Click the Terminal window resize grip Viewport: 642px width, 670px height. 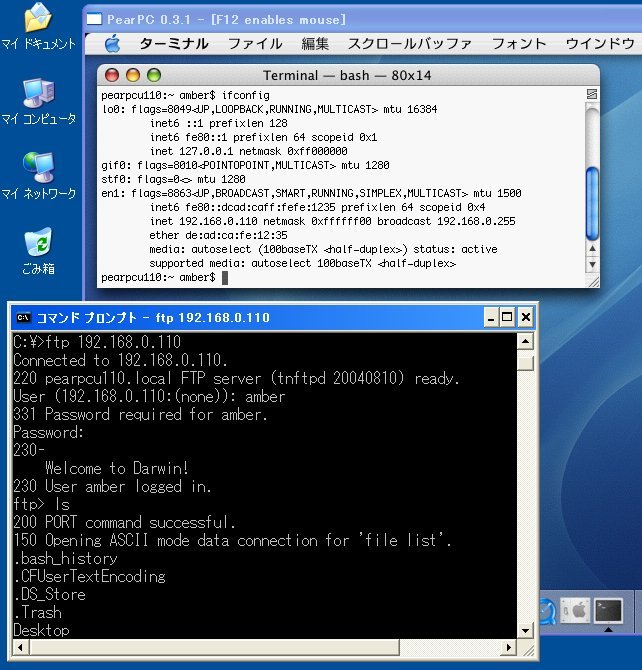593,281
